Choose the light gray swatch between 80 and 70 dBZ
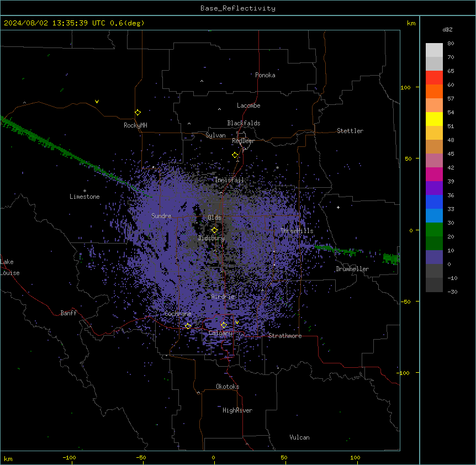This screenshot has height=465, width=476. pos(434,50)
